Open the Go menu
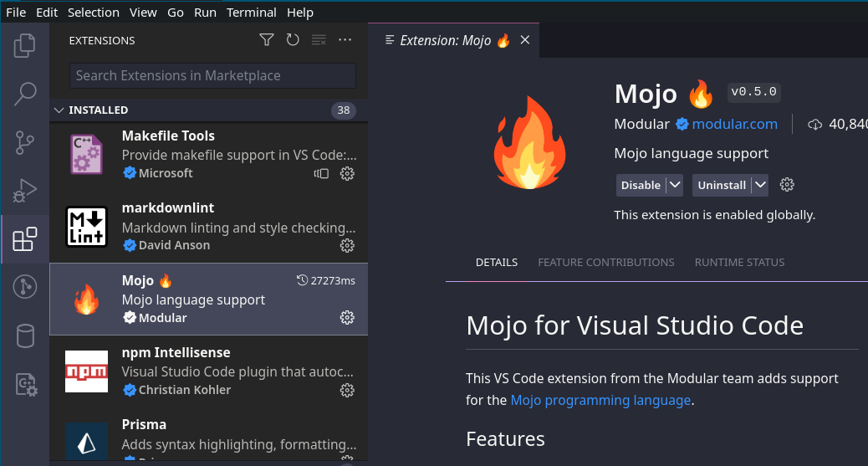This screenshot has height=466, width=868. (x=176, y=13)
